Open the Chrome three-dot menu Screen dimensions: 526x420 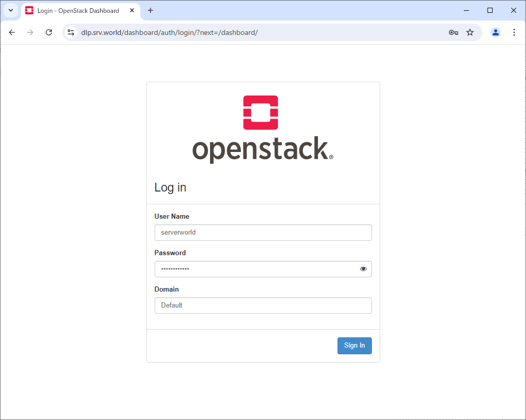(x=514, y=32)
